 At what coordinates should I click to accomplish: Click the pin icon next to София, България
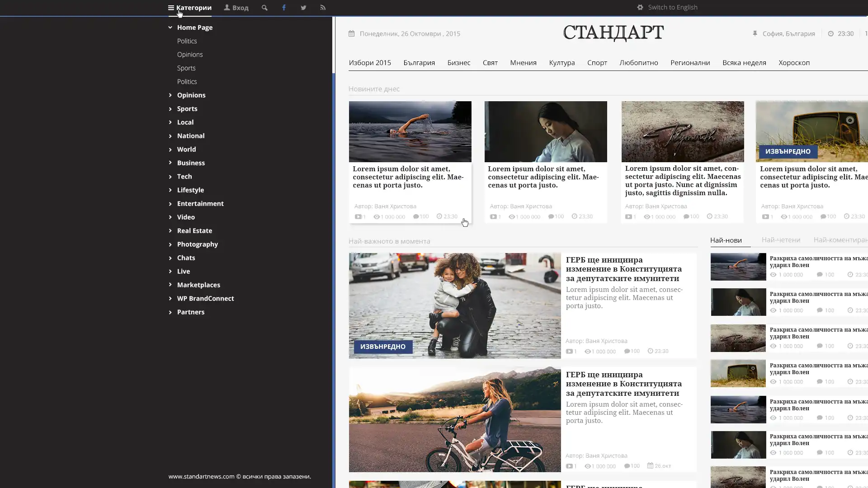[754, 33]
